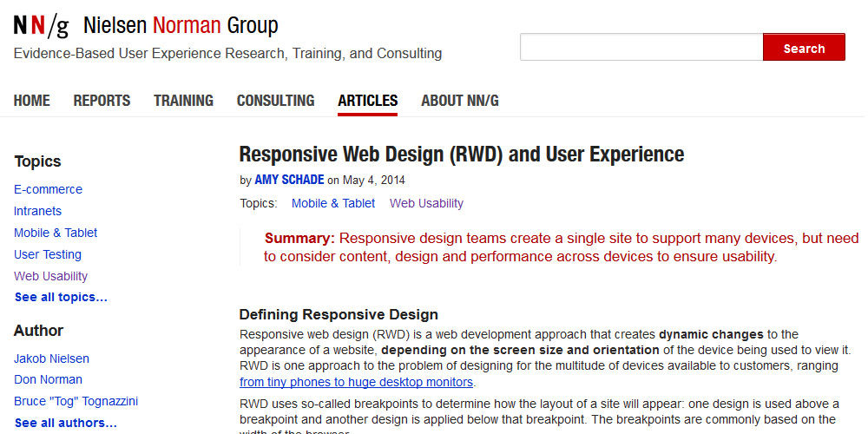The image size is (868, 434).
Task: Open the User Testing topic
Action: [48, 254]
